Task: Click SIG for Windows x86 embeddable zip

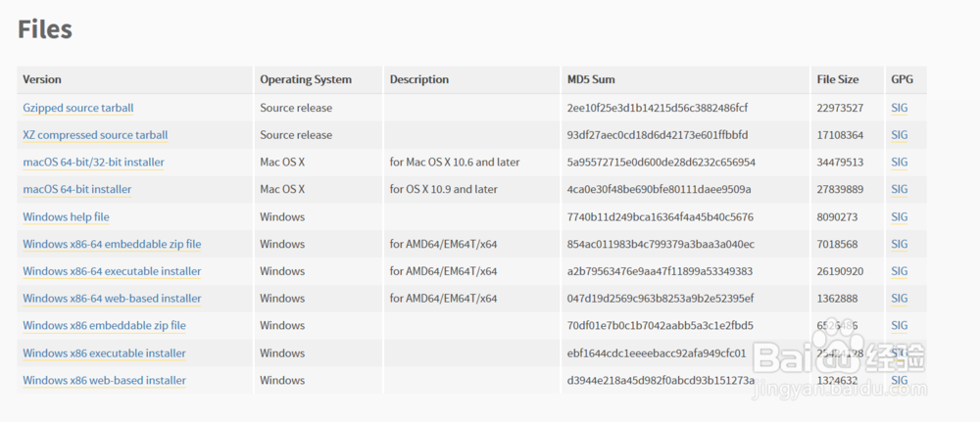Action: [900, 326]
